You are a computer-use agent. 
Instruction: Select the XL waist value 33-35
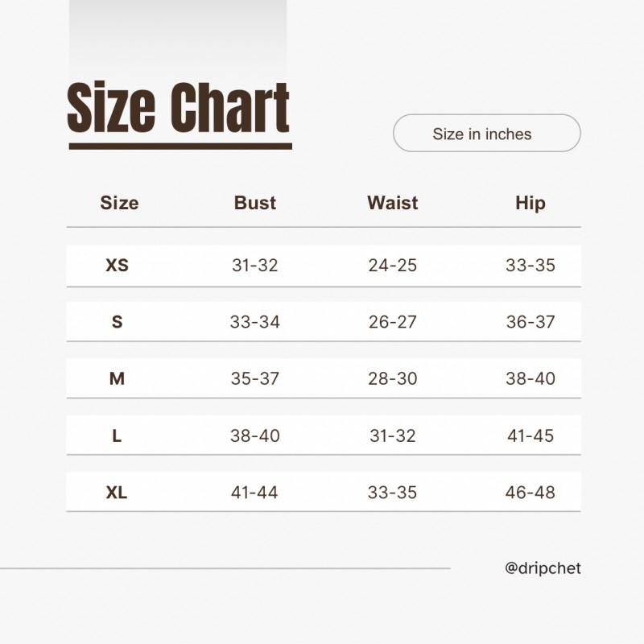pos(393,492)
